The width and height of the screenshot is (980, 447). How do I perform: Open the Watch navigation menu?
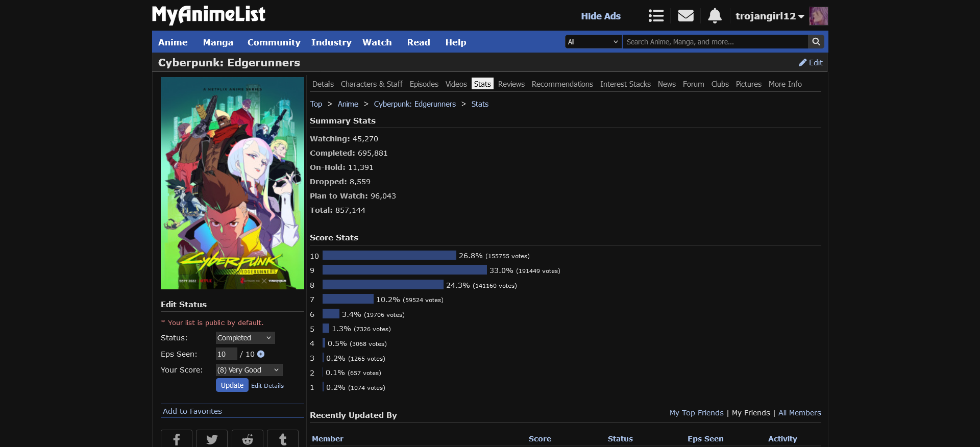pos(377,42)
